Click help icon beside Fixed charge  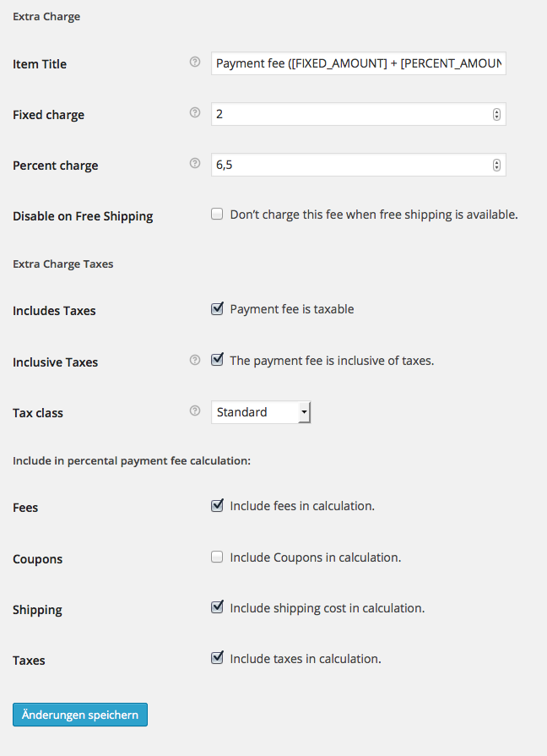[x=195, y=113]
